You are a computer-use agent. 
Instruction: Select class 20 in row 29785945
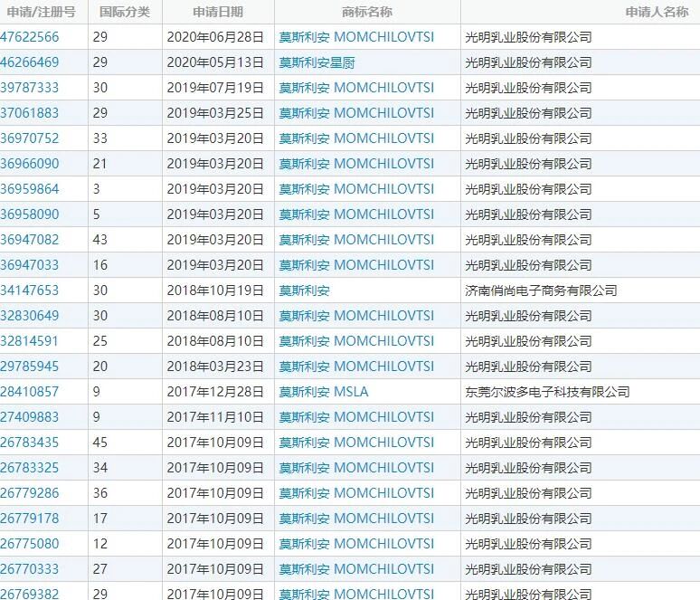tap(100, 367)
